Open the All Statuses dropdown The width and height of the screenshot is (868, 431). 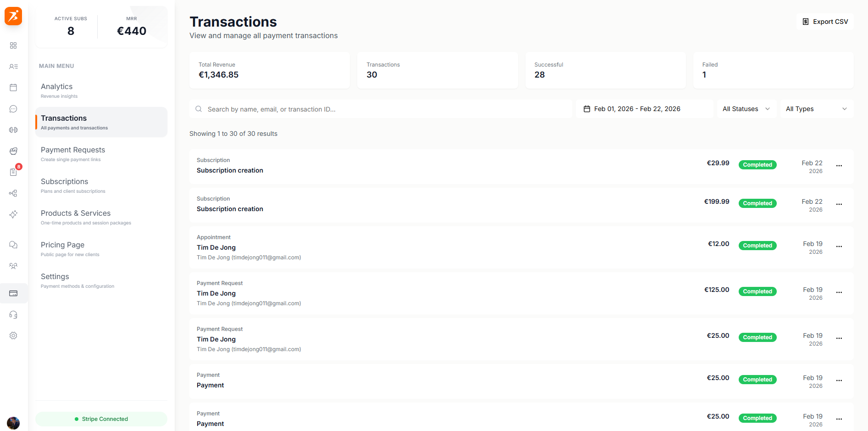[746, 109]
